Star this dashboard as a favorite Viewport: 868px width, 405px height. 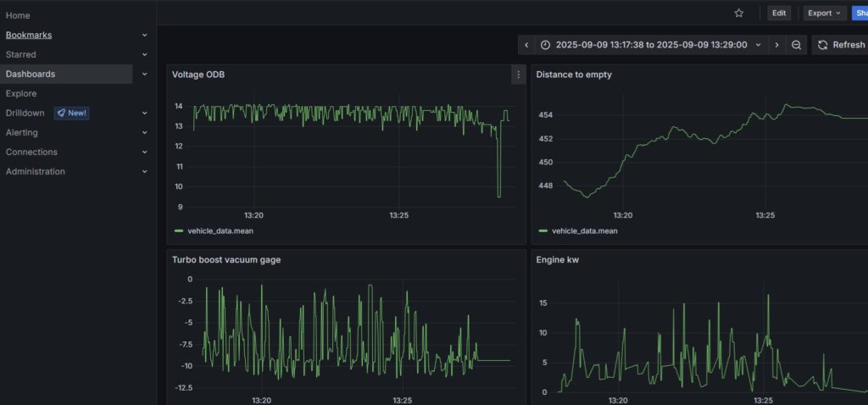coord(738,13)
